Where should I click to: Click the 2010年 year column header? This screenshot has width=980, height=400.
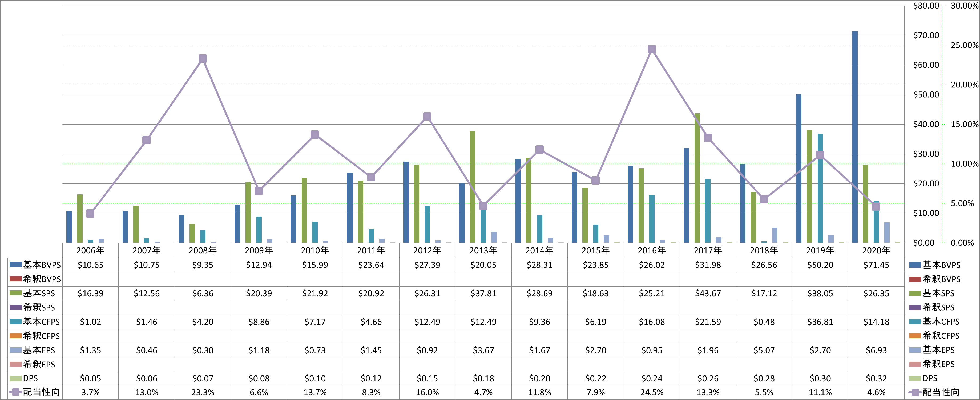pyautogui.click(x=315, y=250)
